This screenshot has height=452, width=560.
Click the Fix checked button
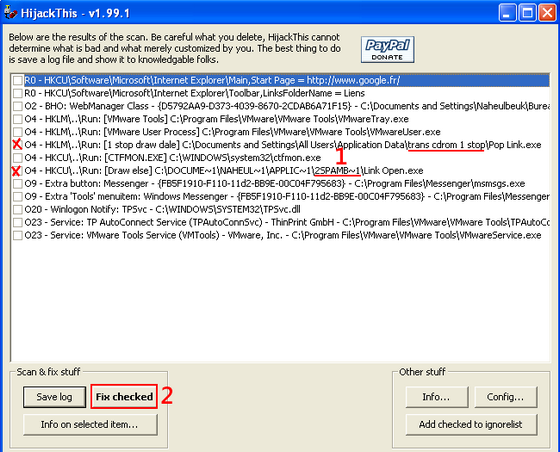[x=124, y=397]
